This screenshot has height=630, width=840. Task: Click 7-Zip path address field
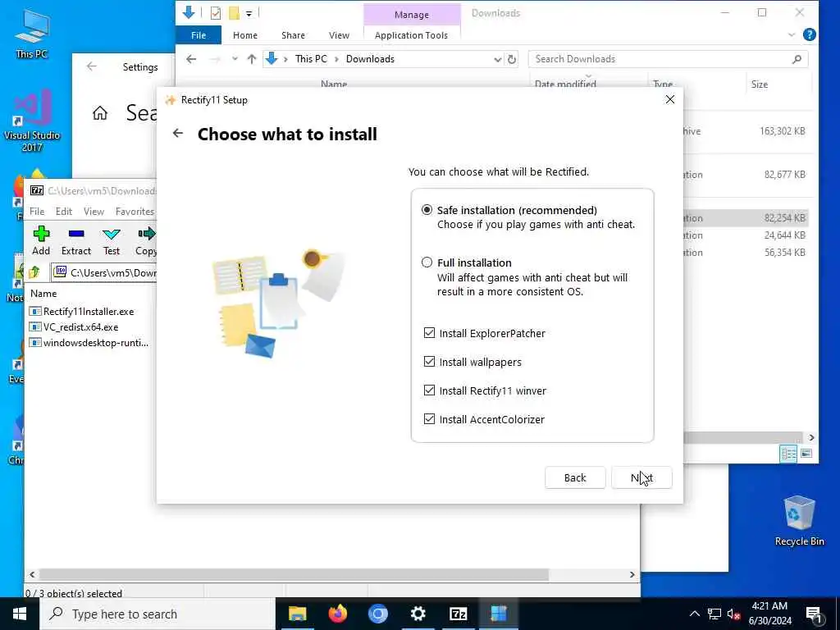pyautogui.click(x=104, y=272)
